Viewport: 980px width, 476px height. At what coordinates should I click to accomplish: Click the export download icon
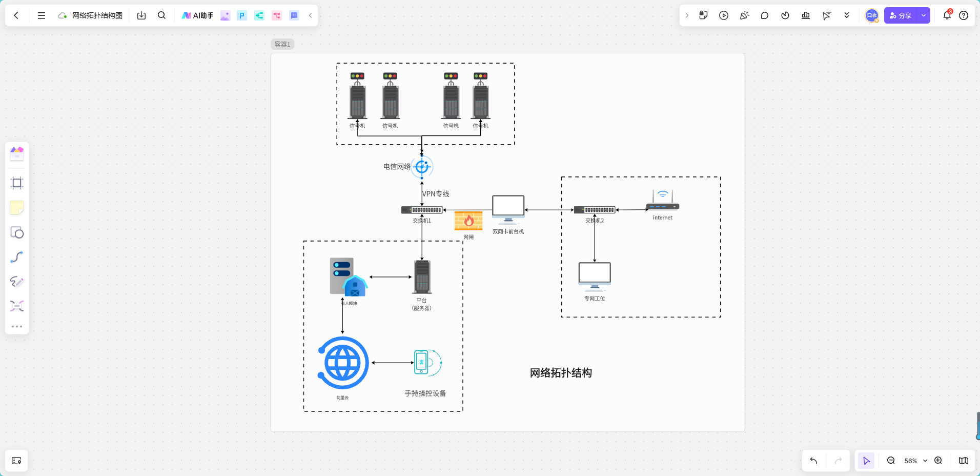pos(141,15)
